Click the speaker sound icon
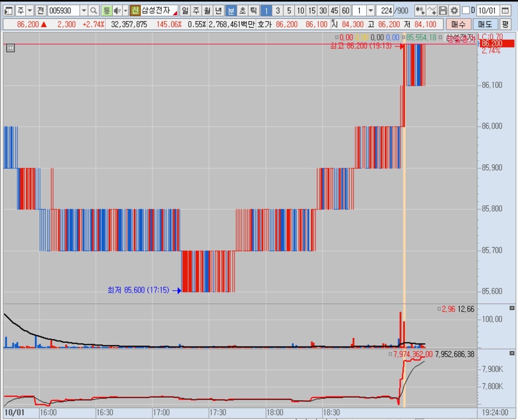This screenshot has width=518, height=420. (117, 11)
